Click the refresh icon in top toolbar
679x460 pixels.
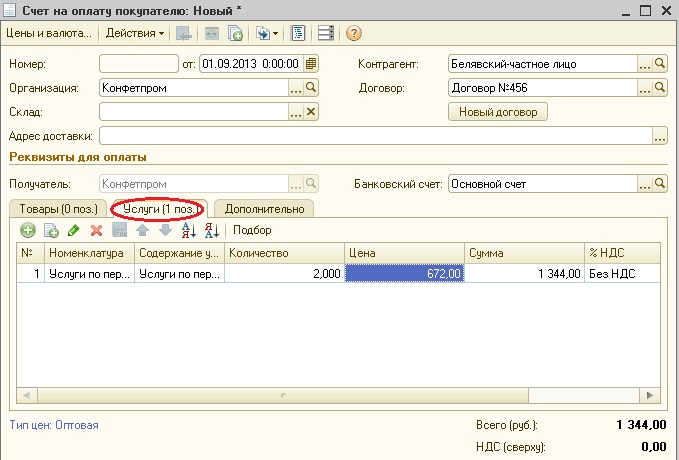[212, 33]
